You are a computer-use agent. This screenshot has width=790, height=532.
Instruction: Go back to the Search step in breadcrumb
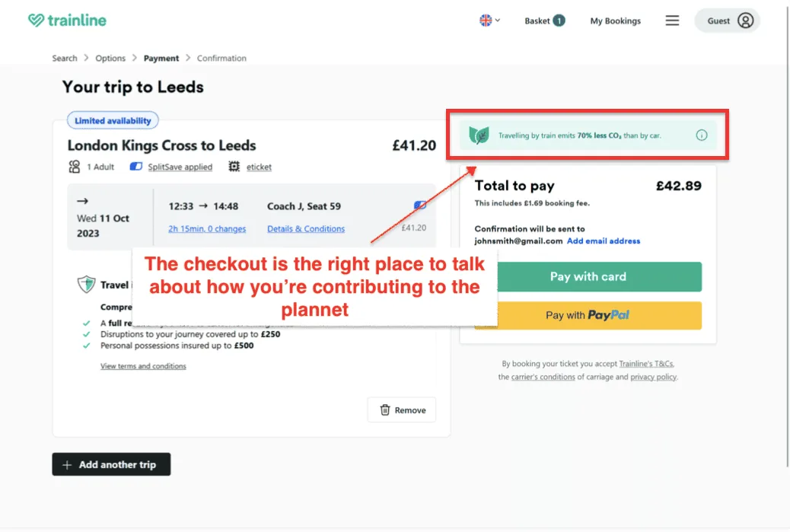point(65,58)
